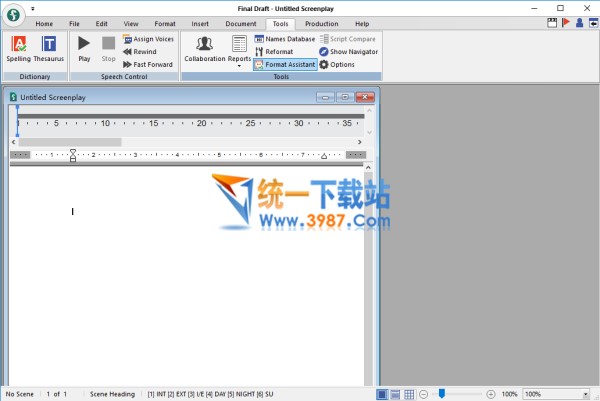Select the second page view mode icon
The image size is (600, 401).
point(395,394)
